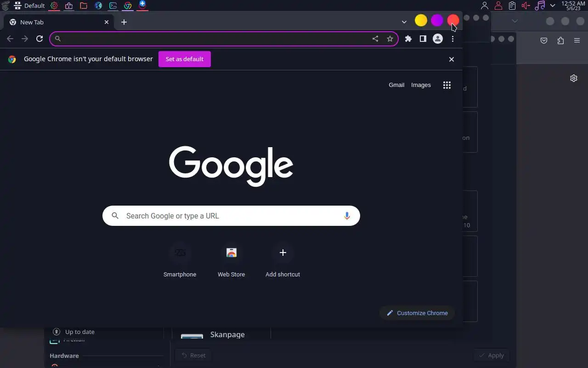Open the Gmail link
Screen dimensions: 588x368
[x=396, y=85]
